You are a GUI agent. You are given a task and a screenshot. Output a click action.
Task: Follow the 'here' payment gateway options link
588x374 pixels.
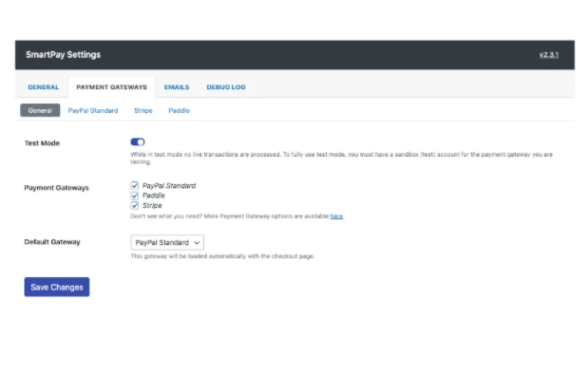336,216
